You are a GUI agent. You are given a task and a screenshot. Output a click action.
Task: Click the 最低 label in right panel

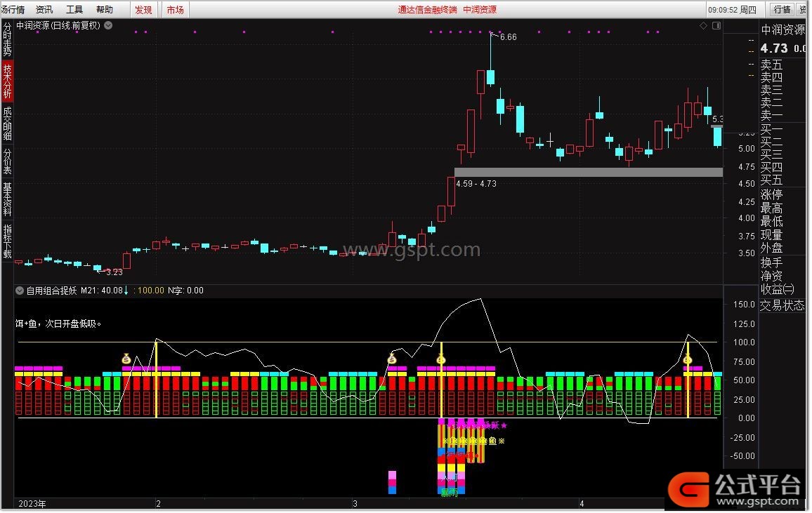(x=771, y=221)
